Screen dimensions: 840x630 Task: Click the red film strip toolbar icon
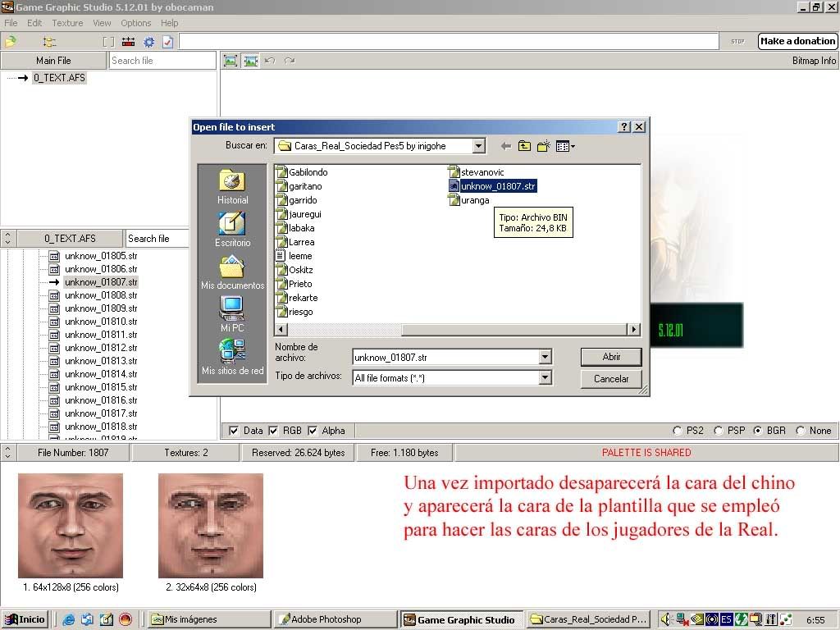pos(129,41)
